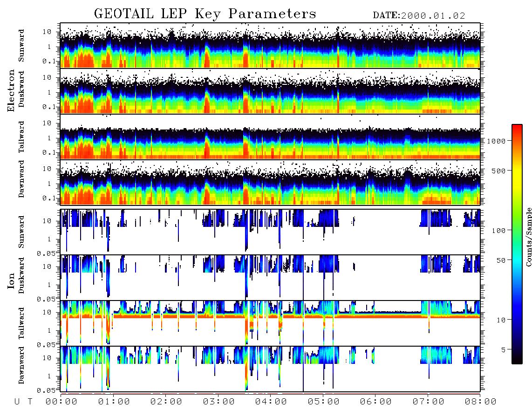Viewport: 532px width, 410px height.
Task: Click the Electron 'Duskward' panel label
Action: pos(21,89)
